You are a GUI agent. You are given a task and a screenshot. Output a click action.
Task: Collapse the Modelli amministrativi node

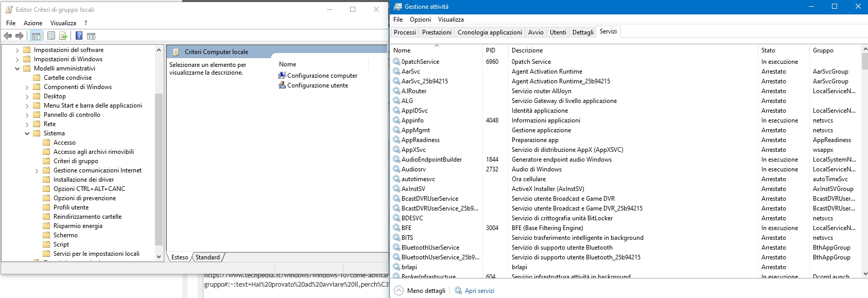[17, 68]
